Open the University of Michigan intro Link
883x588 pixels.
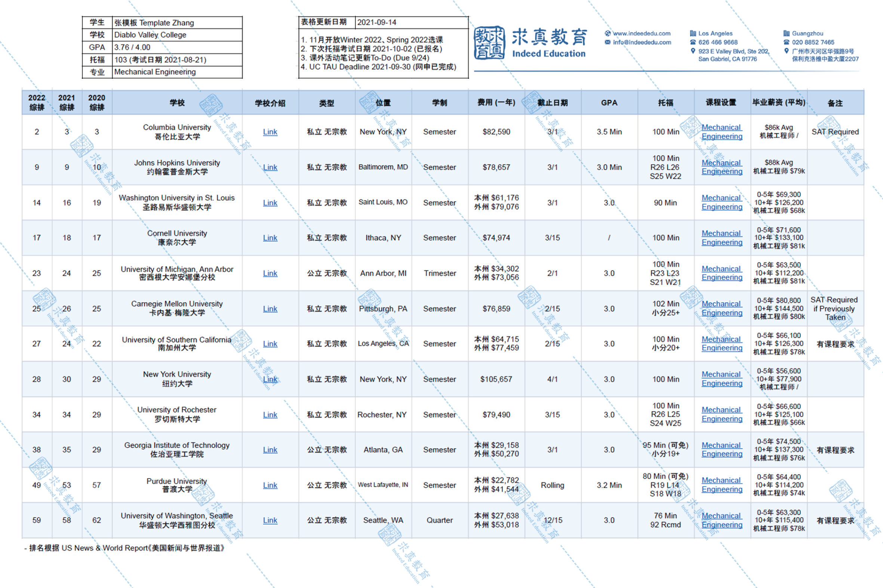coord(270,273)
